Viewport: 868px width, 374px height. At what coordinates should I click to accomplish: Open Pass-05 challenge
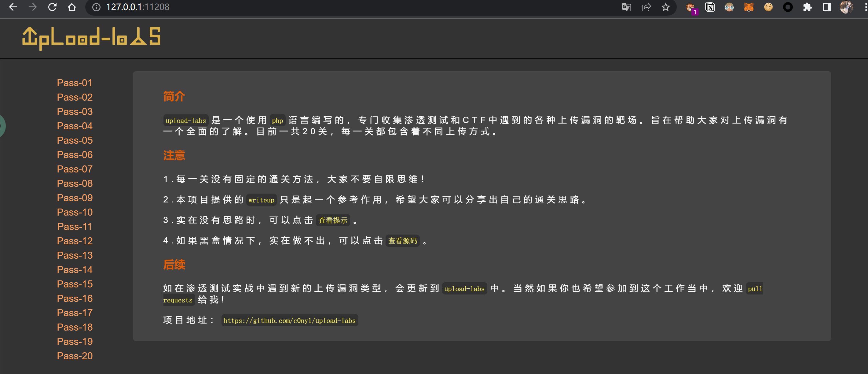click(x=75, y=140)
